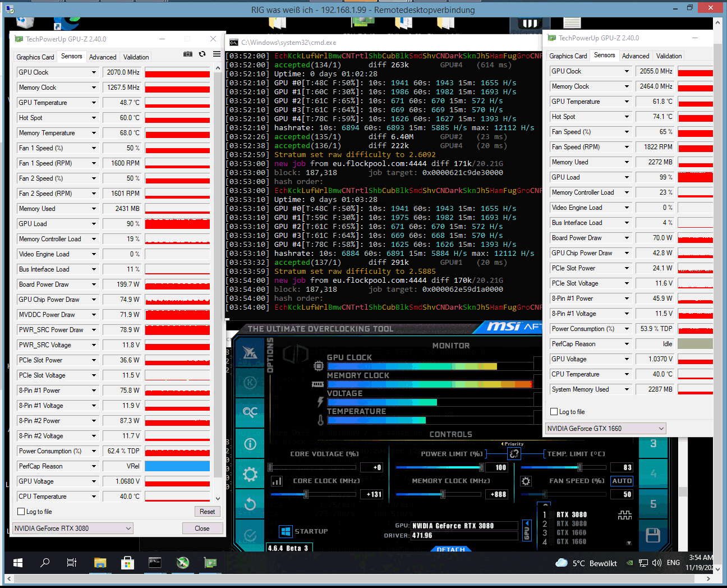Open the Microsoft Store taskbar icon

pyautogui.click(x=127, y=562)
